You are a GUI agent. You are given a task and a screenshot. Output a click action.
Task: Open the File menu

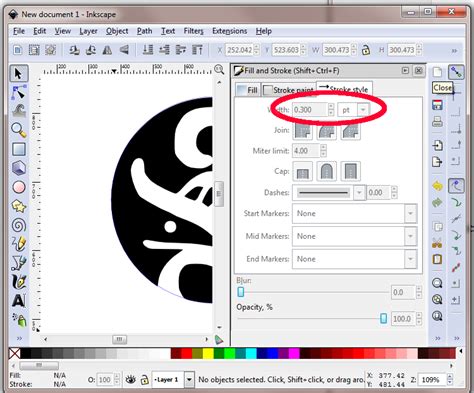19,31
